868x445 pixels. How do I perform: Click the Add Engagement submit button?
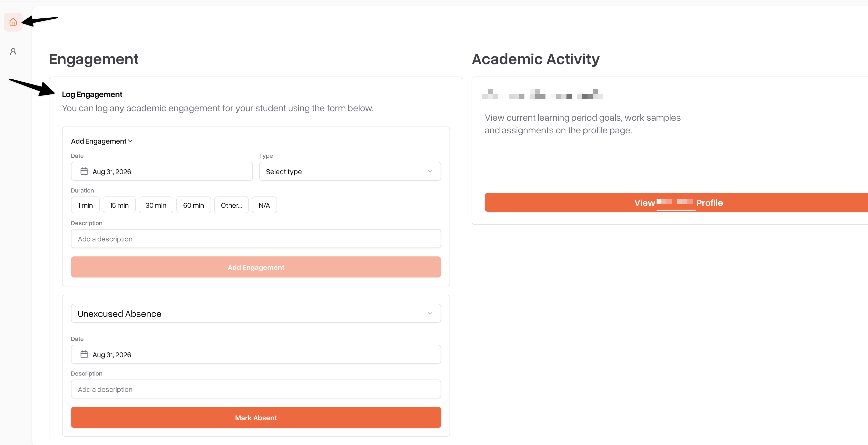pyautogui.click(x=256, y=267)
